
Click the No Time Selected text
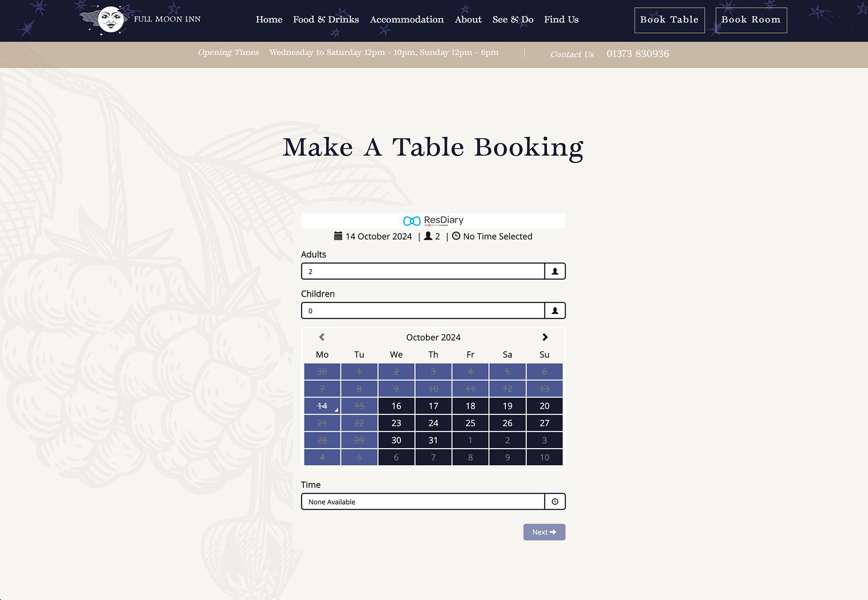click(x=498, y=236)
